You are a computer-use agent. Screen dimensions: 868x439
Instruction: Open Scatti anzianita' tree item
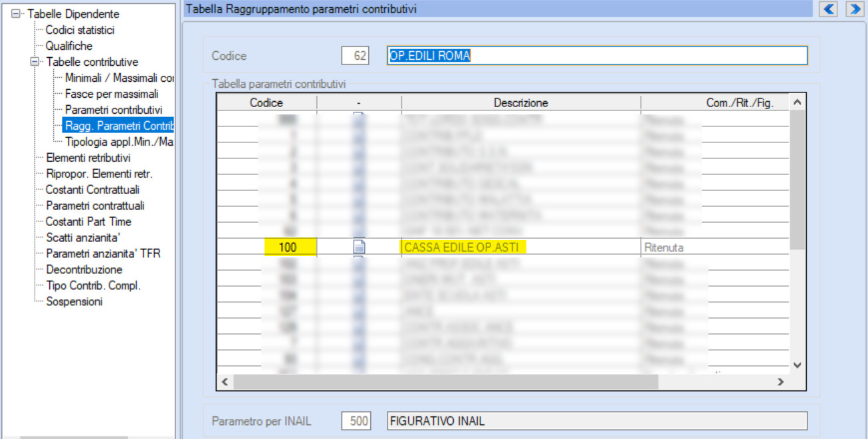tap(82, 237)
